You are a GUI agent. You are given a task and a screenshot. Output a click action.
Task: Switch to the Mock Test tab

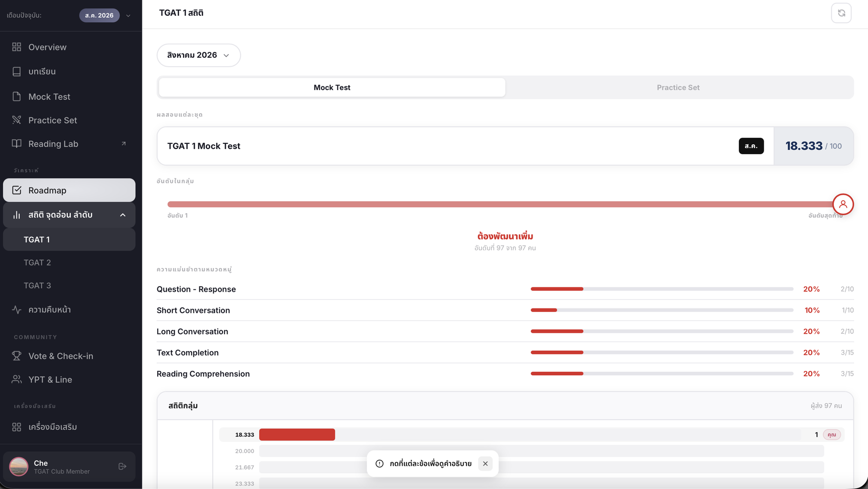pyautogui.click(x=332, y=88)
